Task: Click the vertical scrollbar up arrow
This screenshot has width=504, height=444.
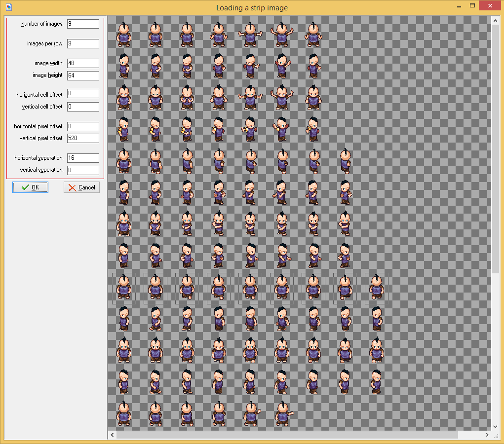Action: click(495, 21)
